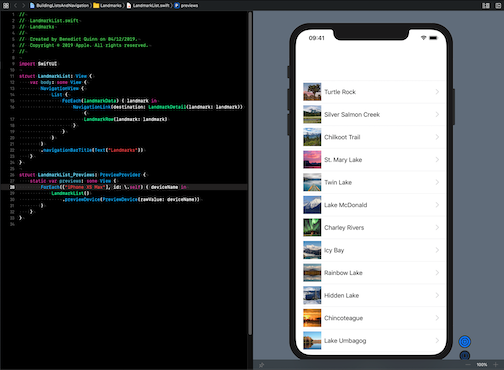Go back in editor history
Image resolution: width=504 pixels, height=370 pixels.
(15, 5)
